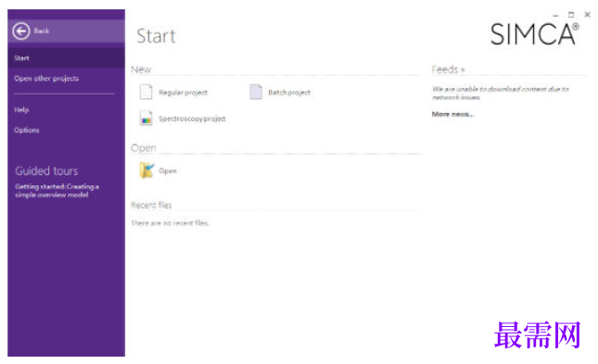The width and height of the screenshot is (598, 364).
Task: Click the SIMCA logo
Action: [534, 34]
